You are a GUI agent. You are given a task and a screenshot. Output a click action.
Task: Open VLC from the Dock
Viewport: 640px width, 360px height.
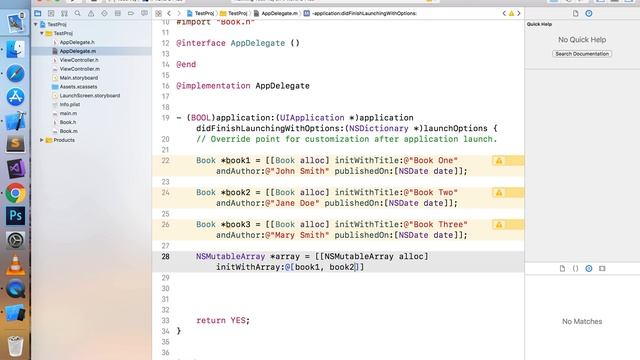pos(16,264)
